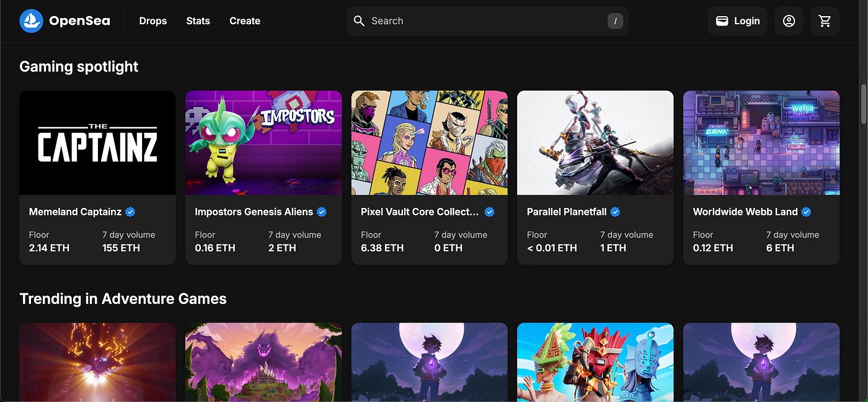The image size is (868, 402).
Task: Click the search magnifier icon
Action: (x=359, y=21)
